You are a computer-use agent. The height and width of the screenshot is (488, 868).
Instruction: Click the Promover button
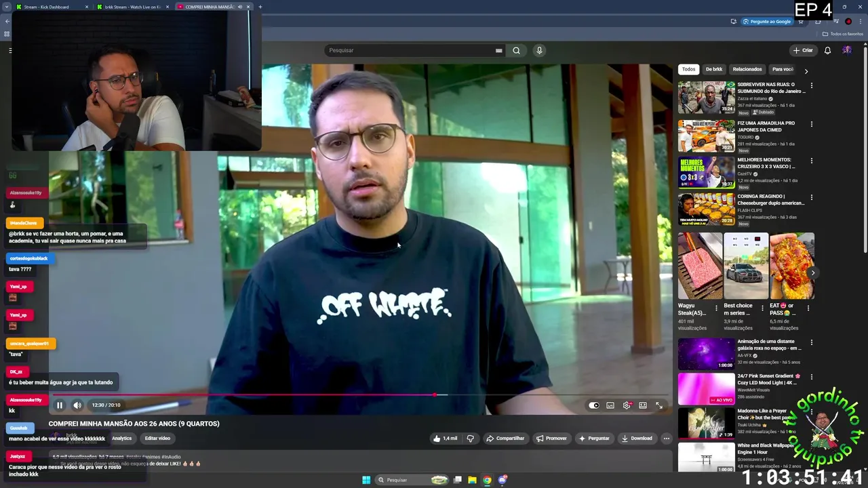pyautogui.click(x=551, y=439)
